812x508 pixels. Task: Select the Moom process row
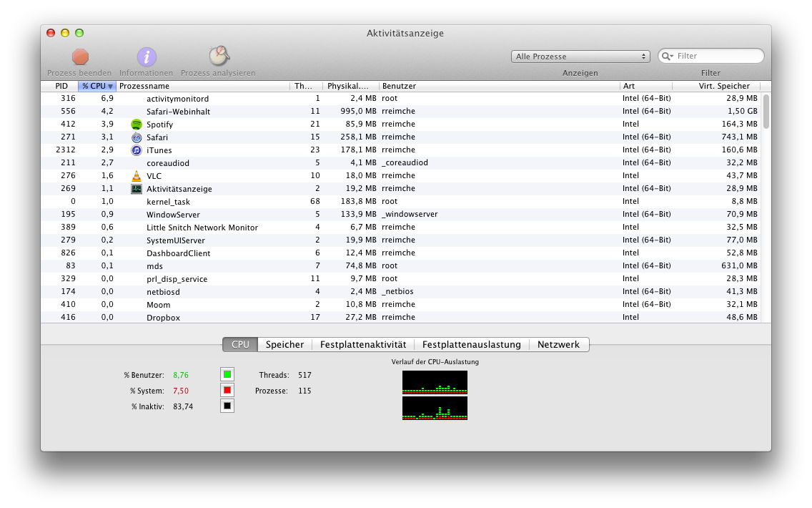point(401,304)
